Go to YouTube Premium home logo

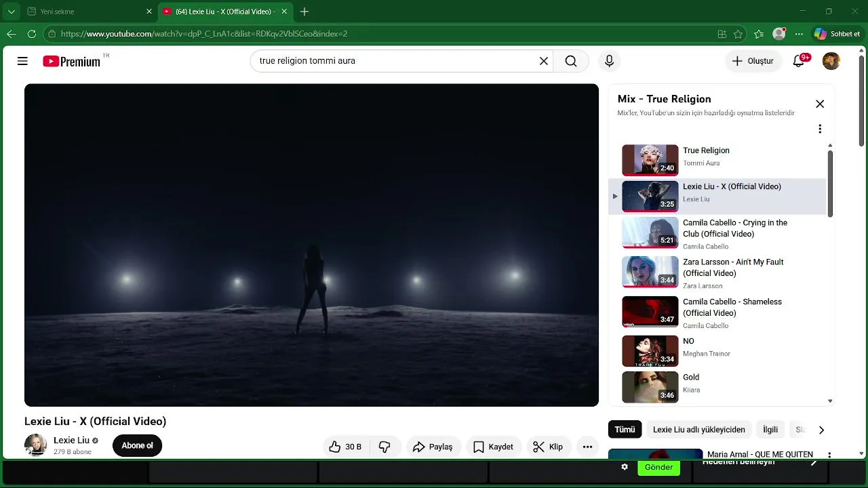click(72, 61)
